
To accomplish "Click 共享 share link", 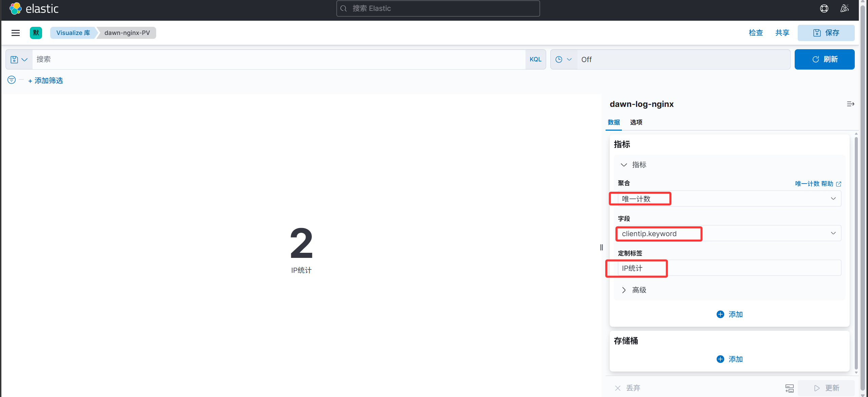I will tap(782, 33).
